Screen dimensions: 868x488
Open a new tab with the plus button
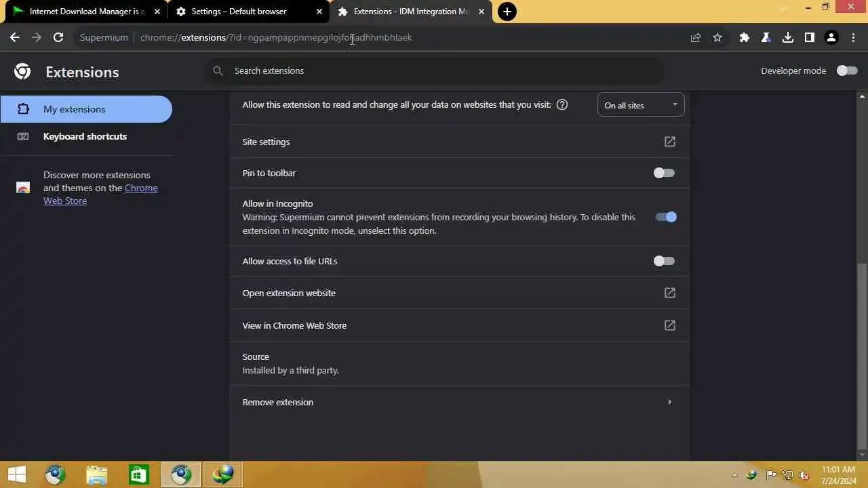tap(507, 12)
